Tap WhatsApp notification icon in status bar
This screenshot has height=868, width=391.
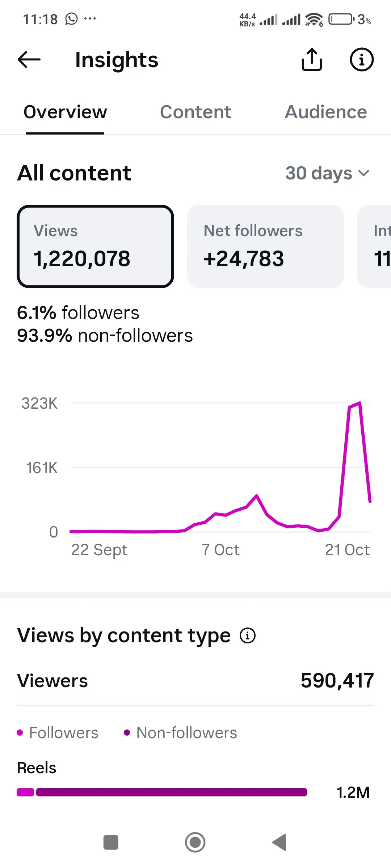(x=71, y=19)
